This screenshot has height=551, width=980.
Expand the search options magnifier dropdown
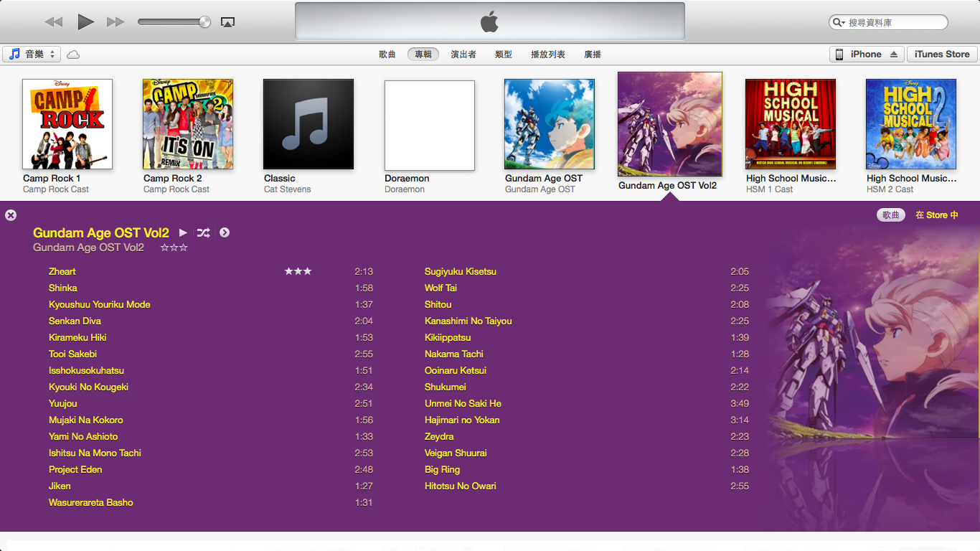pos(838,22)
